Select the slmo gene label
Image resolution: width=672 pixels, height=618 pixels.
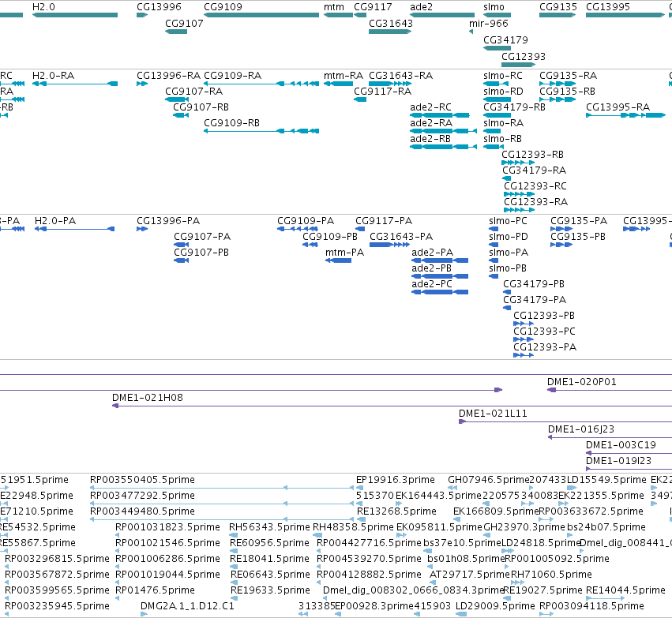pyautogui.click(x=494, y=7)
